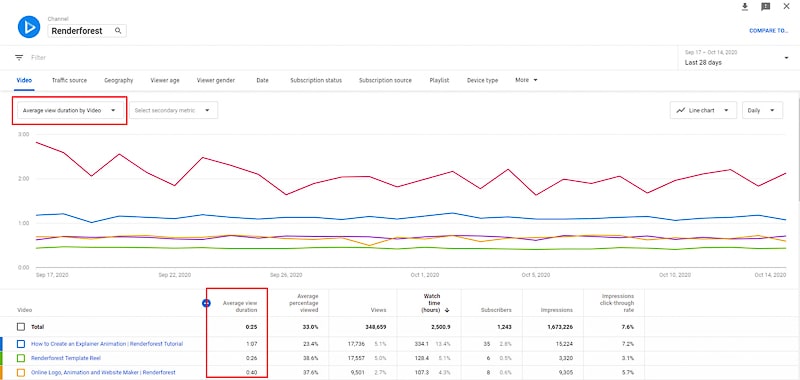800x380 pixels.
Task: Switch to the Playlist tab
Action: (x=439, y=80)
